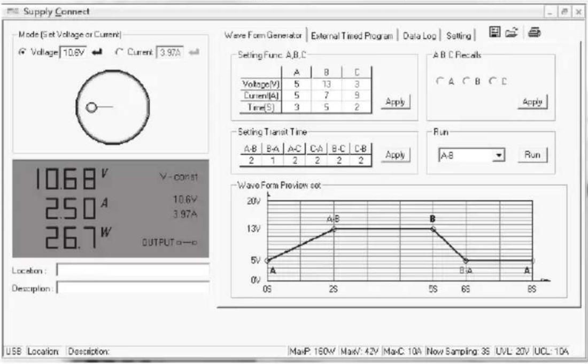Click the Location text field
The width and height of the screenshot is (588, 364).
click(x=133, y=270)
